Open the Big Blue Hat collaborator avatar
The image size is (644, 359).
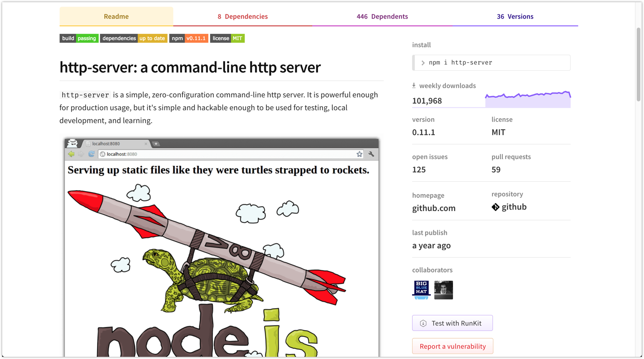[x=421, y=290]
